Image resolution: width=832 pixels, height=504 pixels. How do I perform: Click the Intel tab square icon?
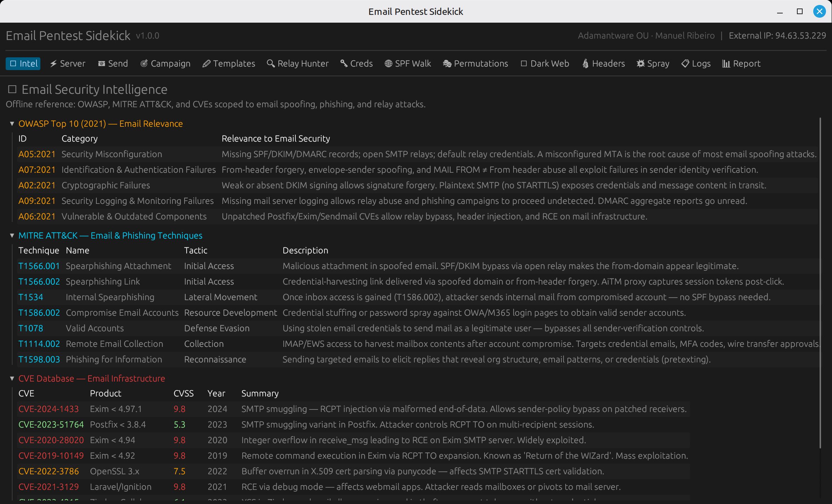click(x=13, y=64)
